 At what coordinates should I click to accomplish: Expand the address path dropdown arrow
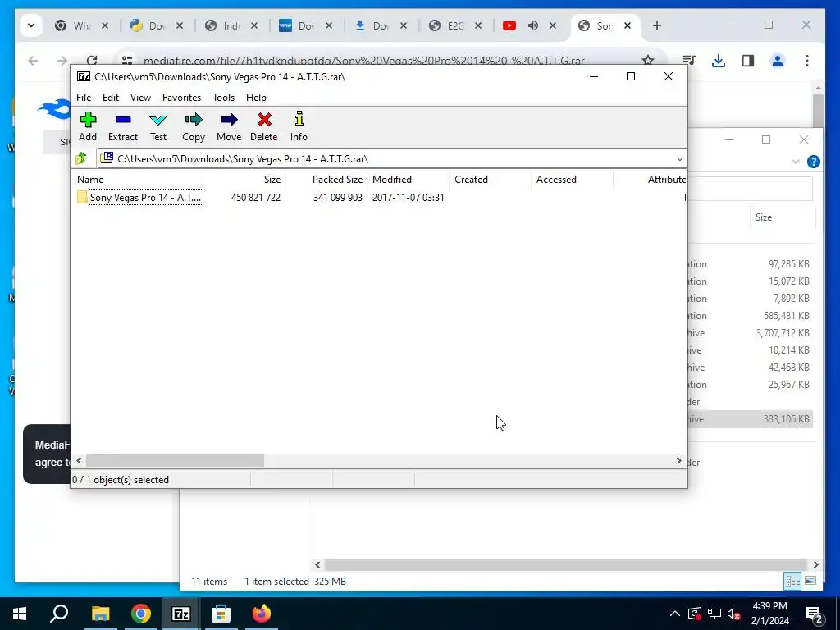point(679,159)
